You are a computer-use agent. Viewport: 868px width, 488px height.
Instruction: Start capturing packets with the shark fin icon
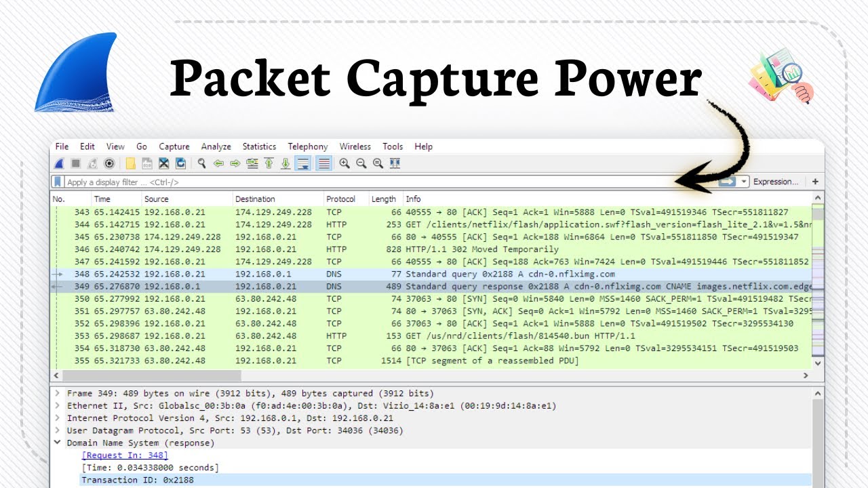(x=60, y=163)
